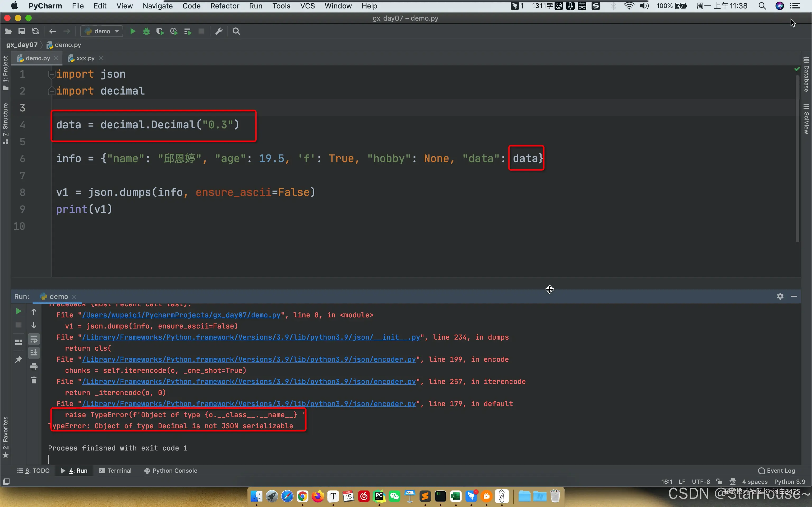Image resolution: width=812 pixels, height=507 pixels.
Task: Open settings with the wrench icon
Action: (x=219, y=31)
